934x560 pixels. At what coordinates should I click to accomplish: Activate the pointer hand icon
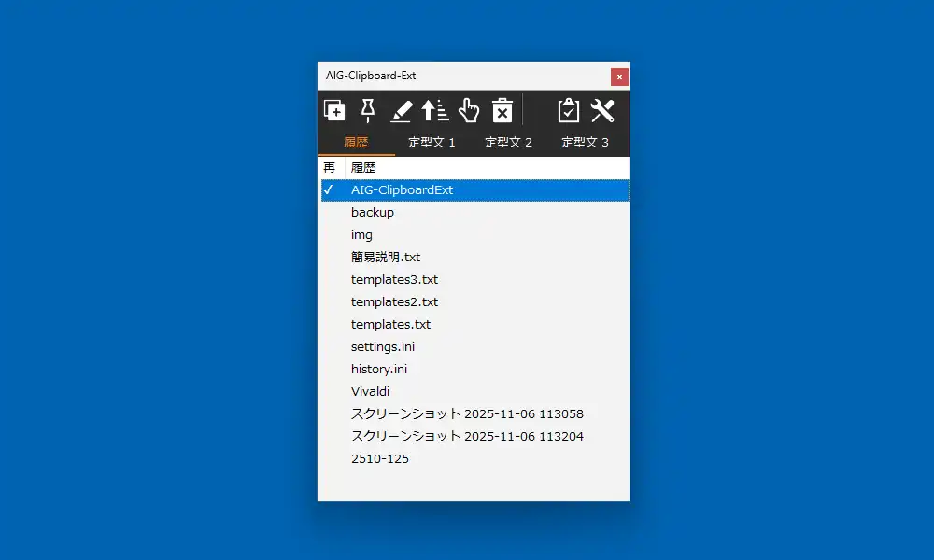[468, 110]
